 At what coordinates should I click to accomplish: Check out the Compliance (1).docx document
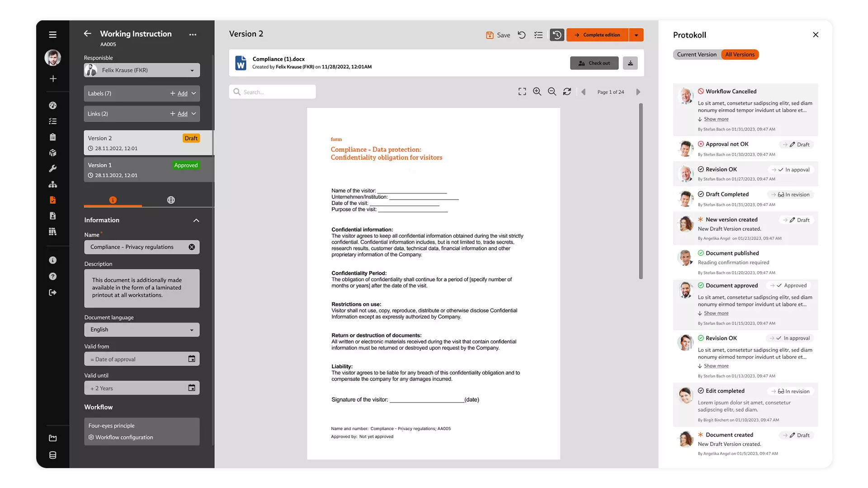click(x=594, y=63)
